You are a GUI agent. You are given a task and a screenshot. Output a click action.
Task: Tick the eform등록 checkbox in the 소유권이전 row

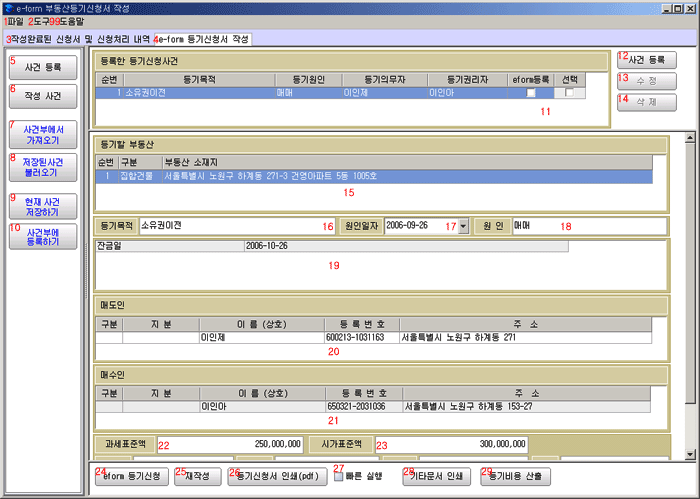click(x=532, y=92)
